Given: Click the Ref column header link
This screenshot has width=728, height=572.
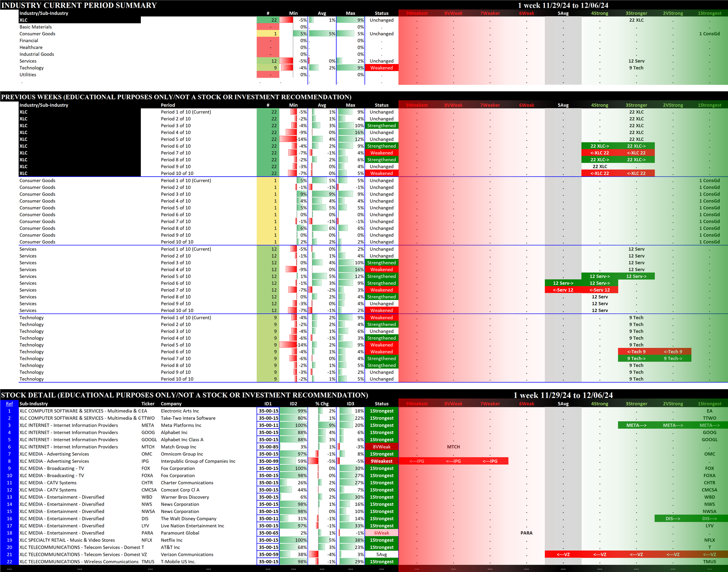Looking at the screenshot, I should tap(9, 404).
